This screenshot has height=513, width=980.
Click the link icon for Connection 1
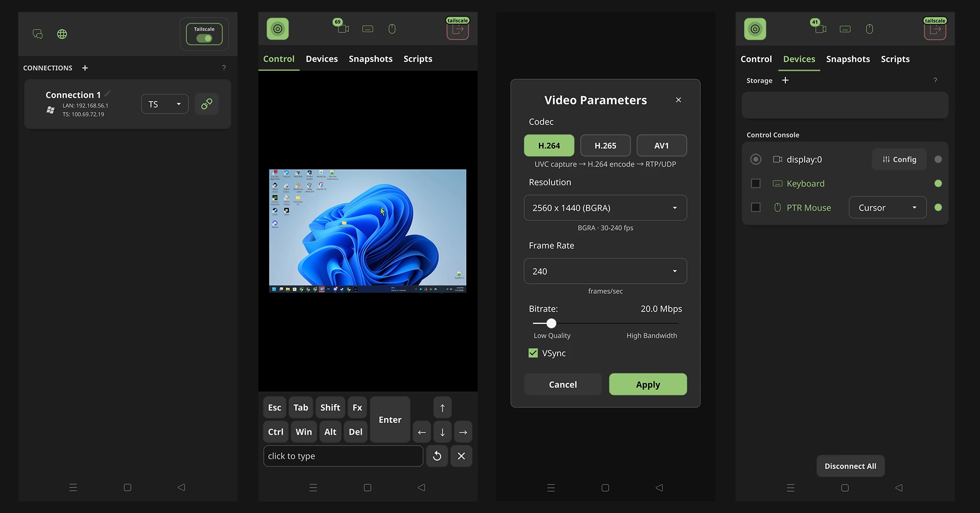click(x=207, y=104)
